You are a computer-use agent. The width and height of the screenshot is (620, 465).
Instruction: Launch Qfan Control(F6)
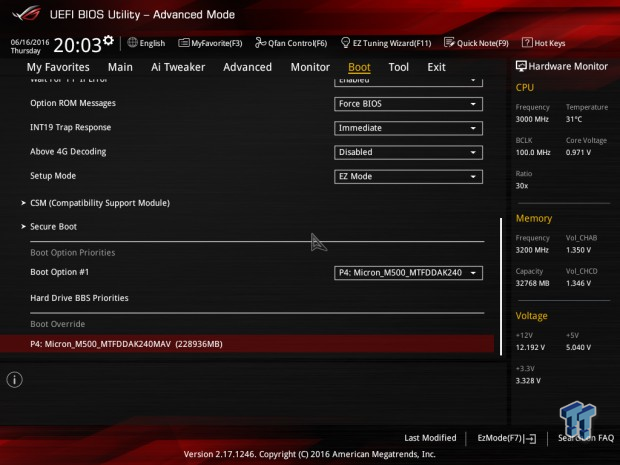tap(298, 43)
